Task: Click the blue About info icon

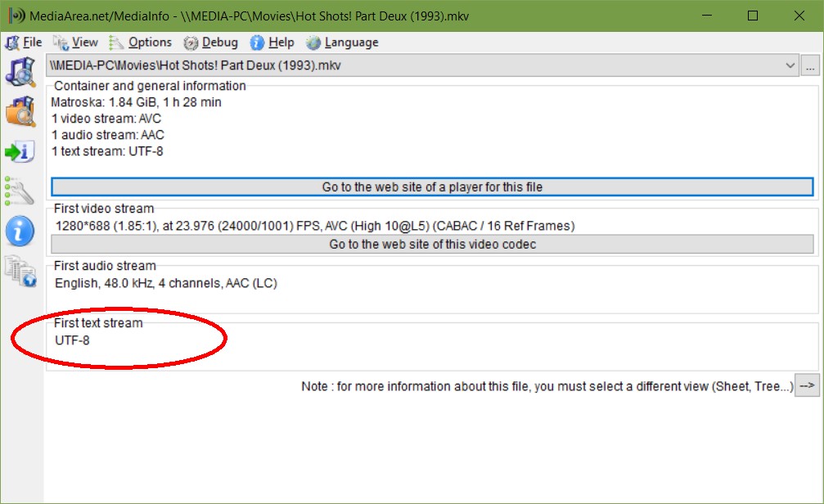Action: point(20,231)
